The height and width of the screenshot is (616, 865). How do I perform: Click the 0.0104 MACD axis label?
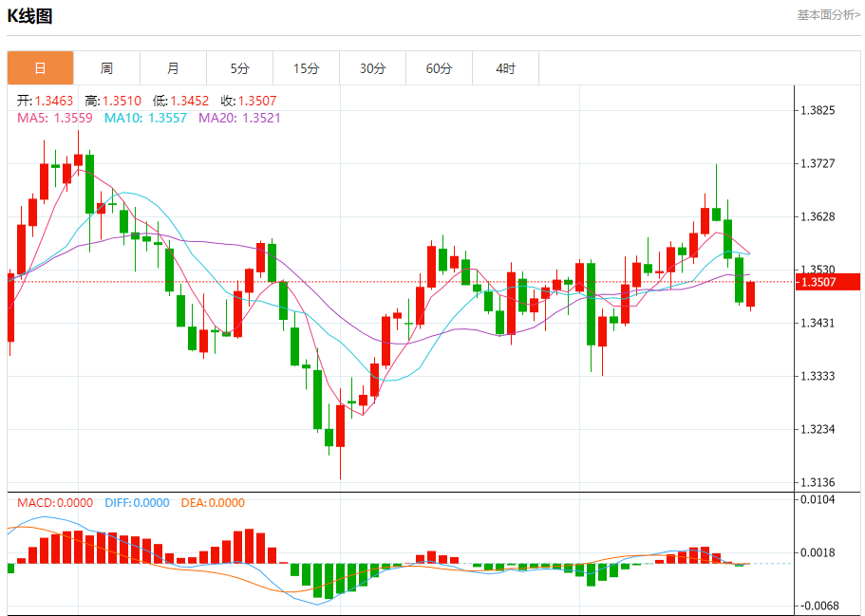[818, 499]
